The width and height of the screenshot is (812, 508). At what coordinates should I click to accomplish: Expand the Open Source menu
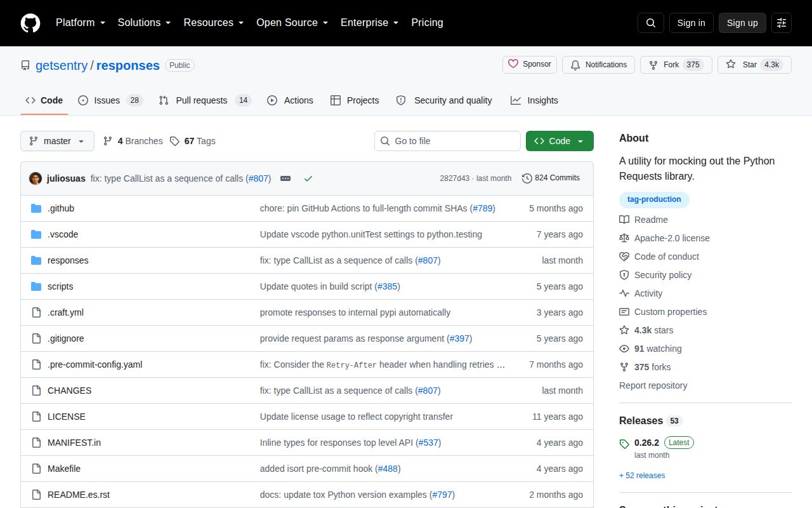pos(292,23)
